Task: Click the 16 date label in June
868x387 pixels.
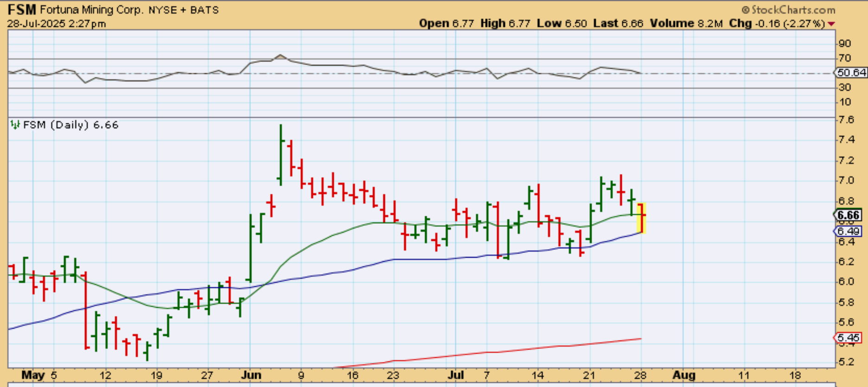Action: tap(353, 375)
